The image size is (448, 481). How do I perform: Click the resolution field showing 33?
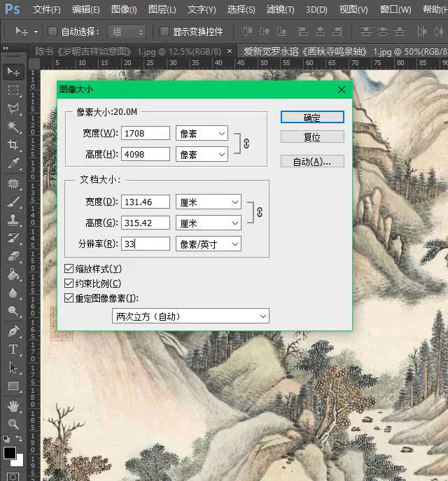point(146,244)
